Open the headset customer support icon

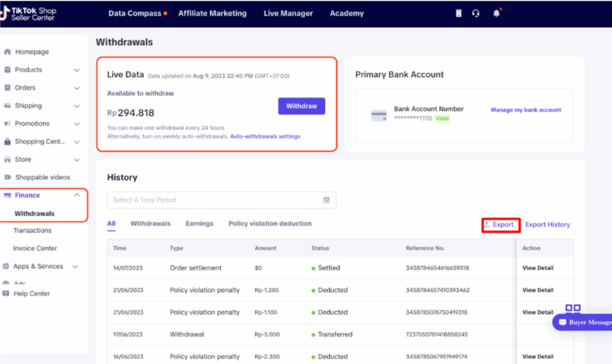[476, 13]
